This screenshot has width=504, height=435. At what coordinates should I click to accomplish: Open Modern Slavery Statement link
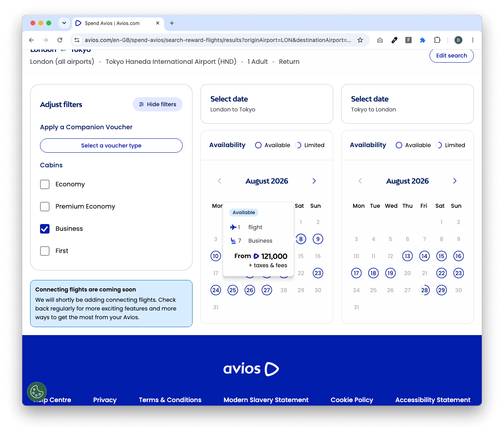(x=266, y=400)
